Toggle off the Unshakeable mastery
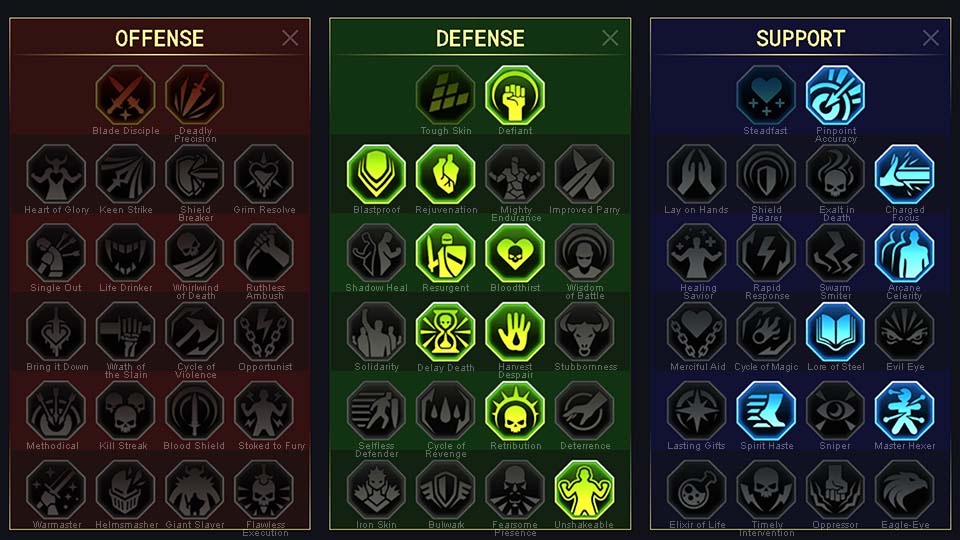Image resolution: width=960 pixels, height=540 pixels. click(584, 490)
